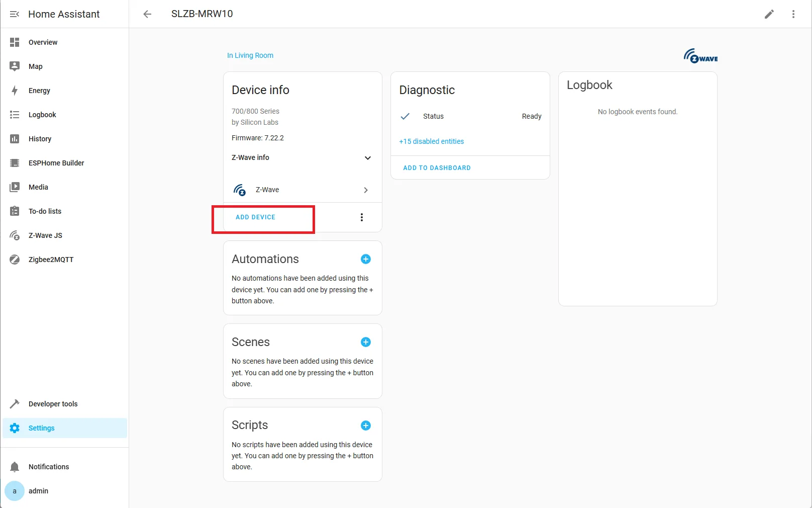Click the pencil icon to rename the device

click(769, 14)
